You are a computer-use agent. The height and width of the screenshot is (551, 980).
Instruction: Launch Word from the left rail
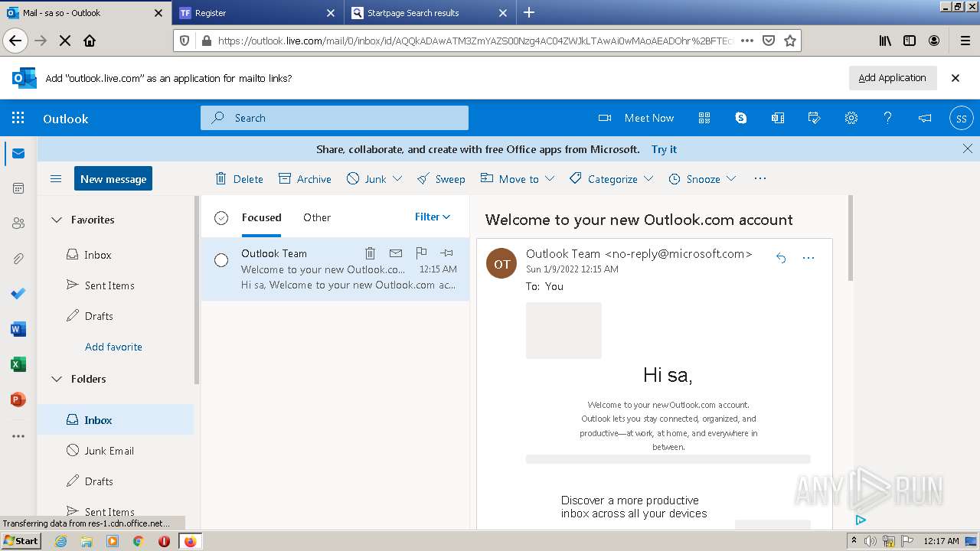click(x=18, y=329)
